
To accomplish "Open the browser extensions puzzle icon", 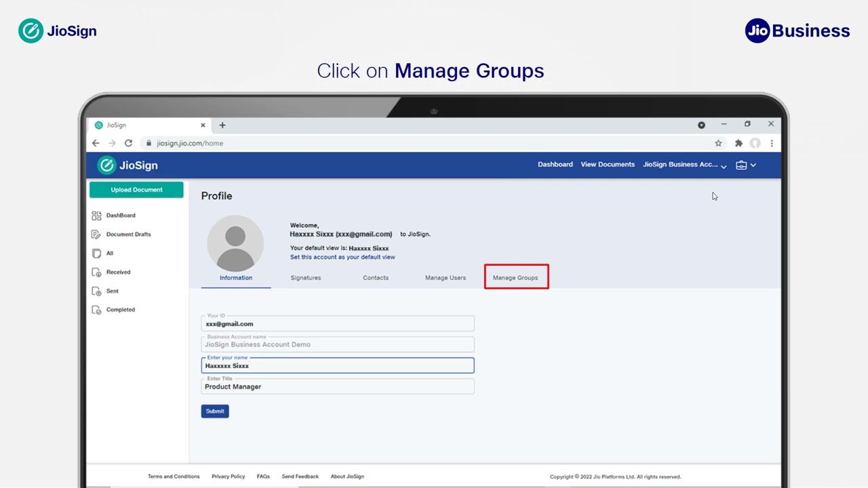I will pos(738,143).
